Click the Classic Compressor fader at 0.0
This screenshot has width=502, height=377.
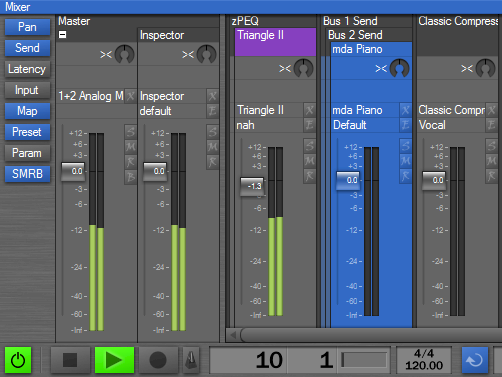(434, 180)
